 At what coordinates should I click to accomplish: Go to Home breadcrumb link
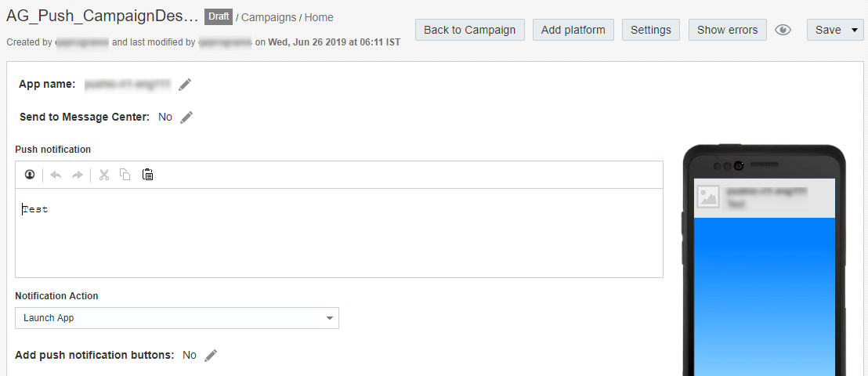(x=319, y=17)
